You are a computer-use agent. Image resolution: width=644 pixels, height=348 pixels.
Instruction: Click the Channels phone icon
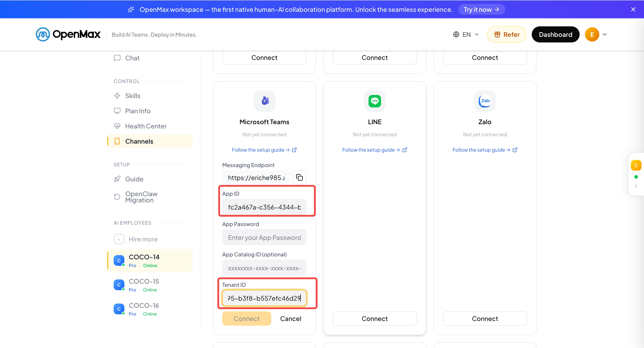coord(117,141)
